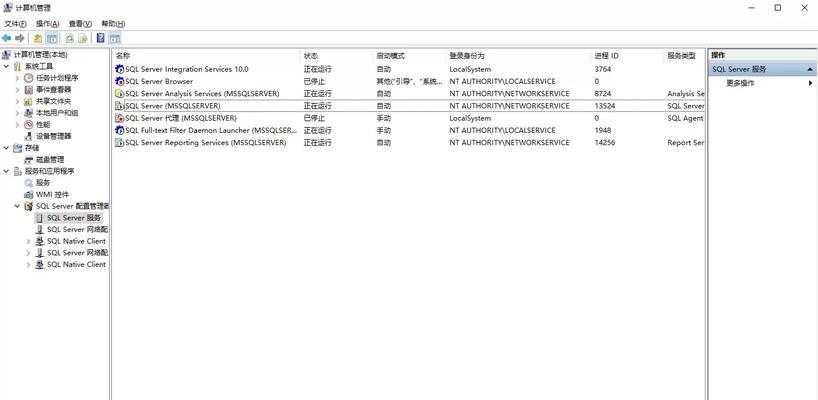Click the SQL Server Reporting Services icon
This screenshot has height=400, width=818.
click(119, 143)
